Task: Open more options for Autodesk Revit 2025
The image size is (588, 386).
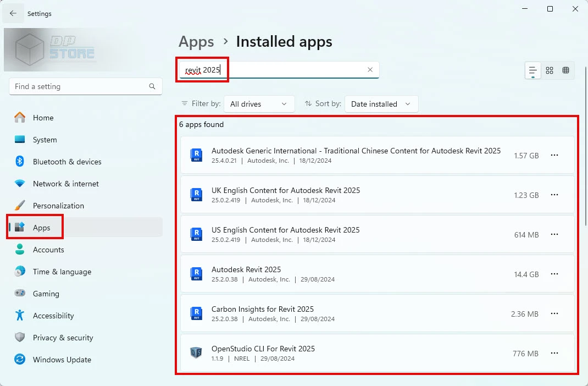Action: click(554, 274)
